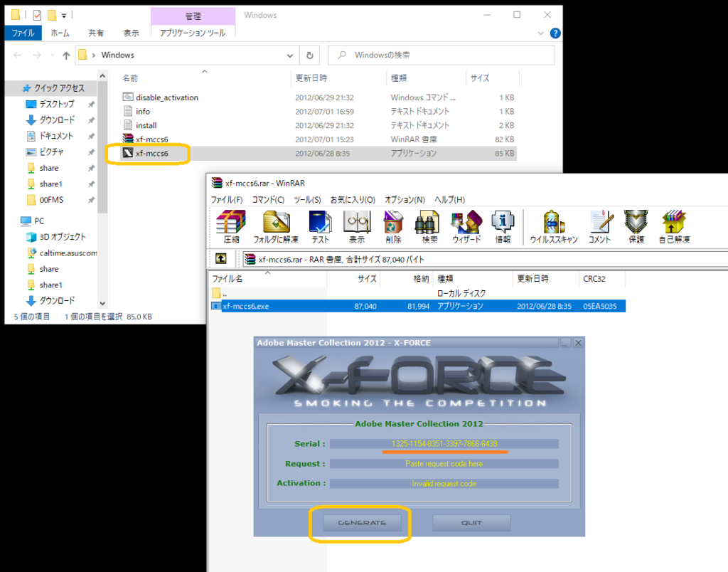The width and height of the screenshot is (728, 572).
Task: Open Explorer quick access toolbar dropdown arrow
Action: [x=64, y=16]
